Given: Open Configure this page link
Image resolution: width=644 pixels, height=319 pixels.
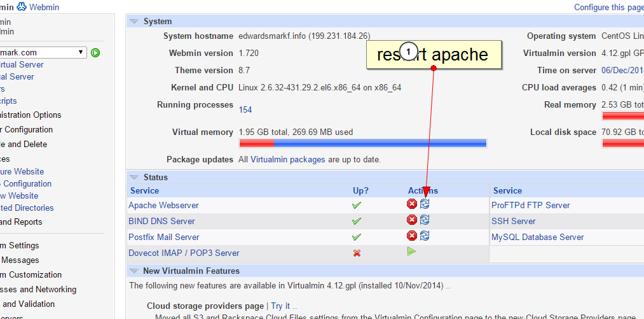Looking at the screenshot, I should click(608, 8).
